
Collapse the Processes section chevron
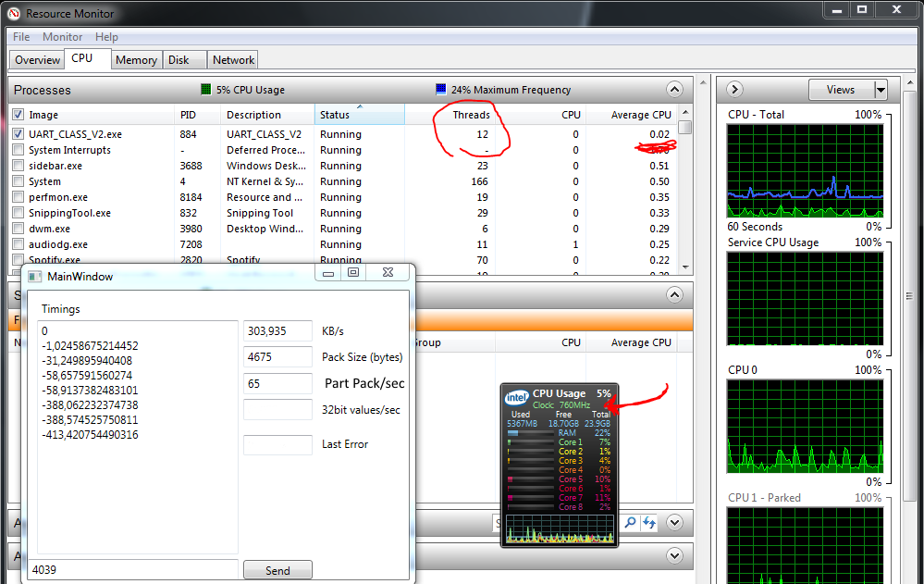[674, 90]
